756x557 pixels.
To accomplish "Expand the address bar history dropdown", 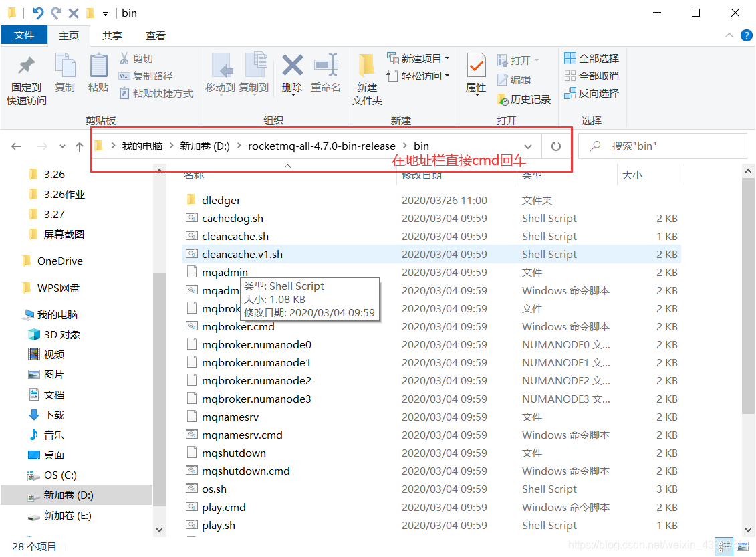I will [x=528, y=146].
